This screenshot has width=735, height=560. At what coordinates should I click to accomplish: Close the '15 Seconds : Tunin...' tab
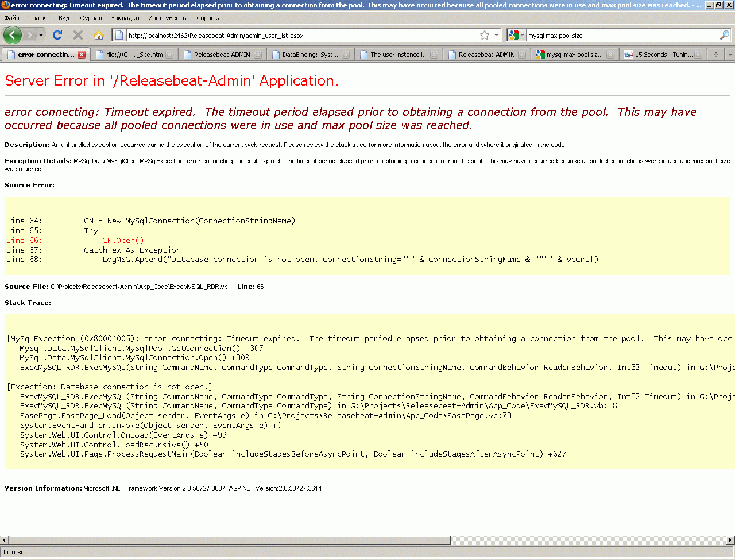[698, 55]
